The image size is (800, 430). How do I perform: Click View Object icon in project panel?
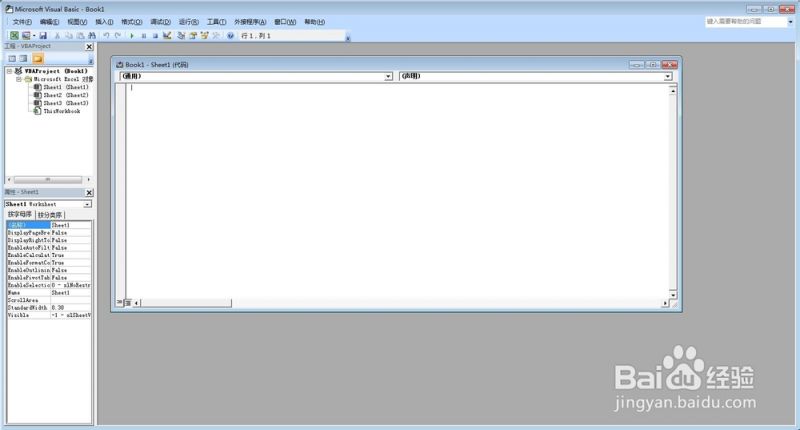[23, 59]
